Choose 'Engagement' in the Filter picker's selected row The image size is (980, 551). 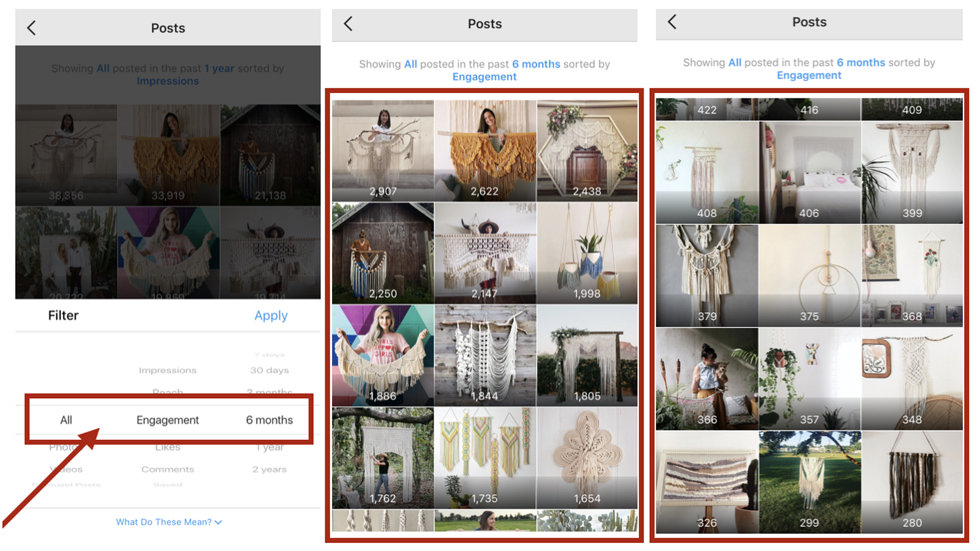[x=168, y=420]
